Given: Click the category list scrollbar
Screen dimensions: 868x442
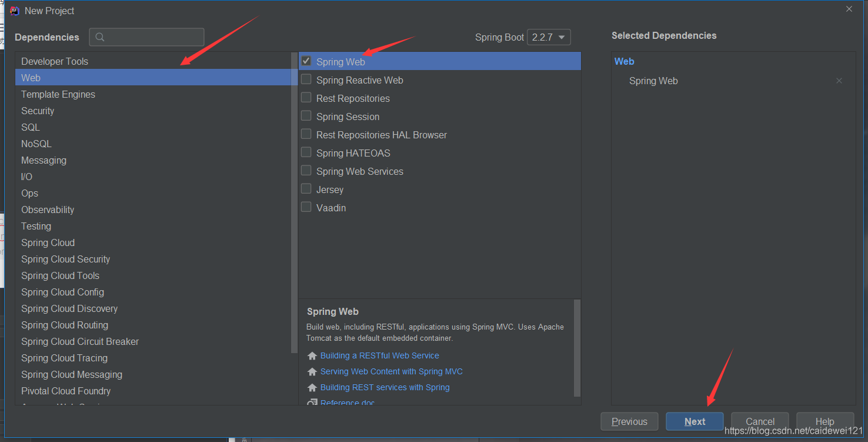Looking at the screenshot, I should point(295,203).
